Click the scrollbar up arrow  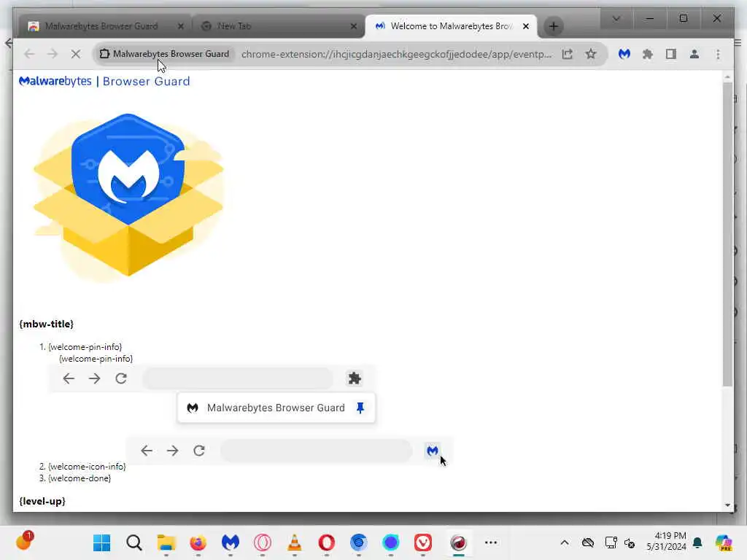tap(727, 77)
